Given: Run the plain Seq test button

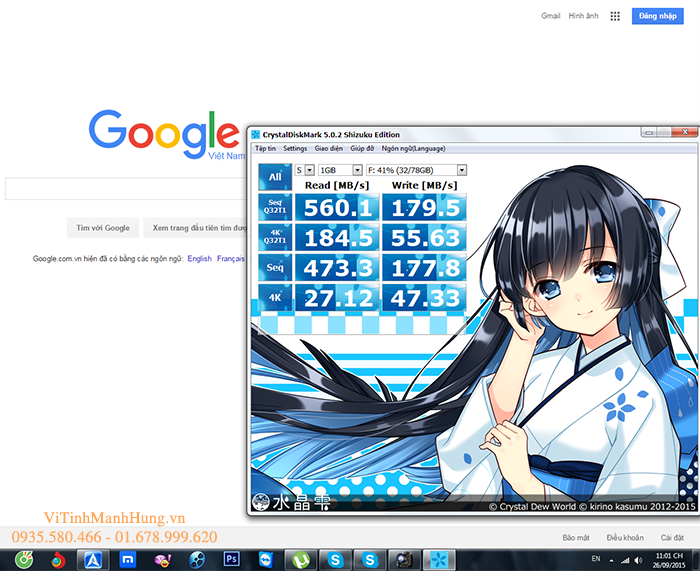Looking at the screenshot, I should (275, 267).
